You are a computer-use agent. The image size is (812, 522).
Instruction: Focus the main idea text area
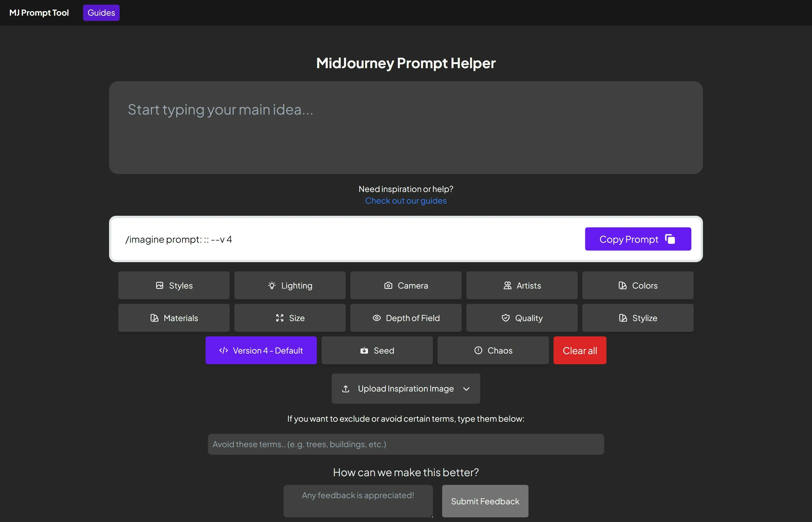tap(406, 127)
